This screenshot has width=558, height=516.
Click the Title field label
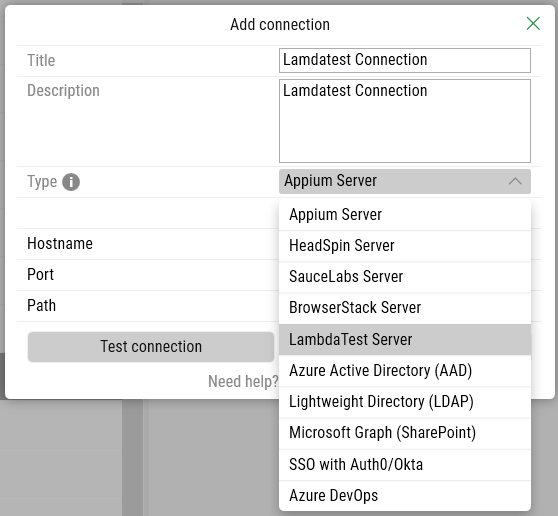41,60
